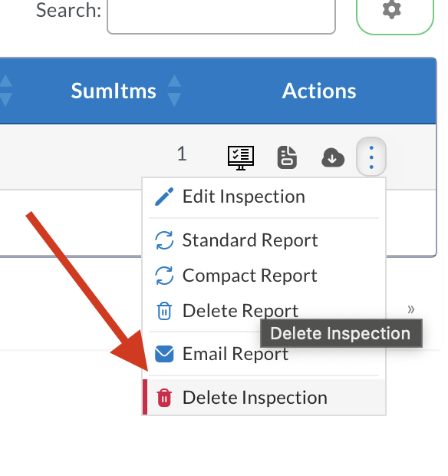Go to last page double-chevron

coord(411,309)
